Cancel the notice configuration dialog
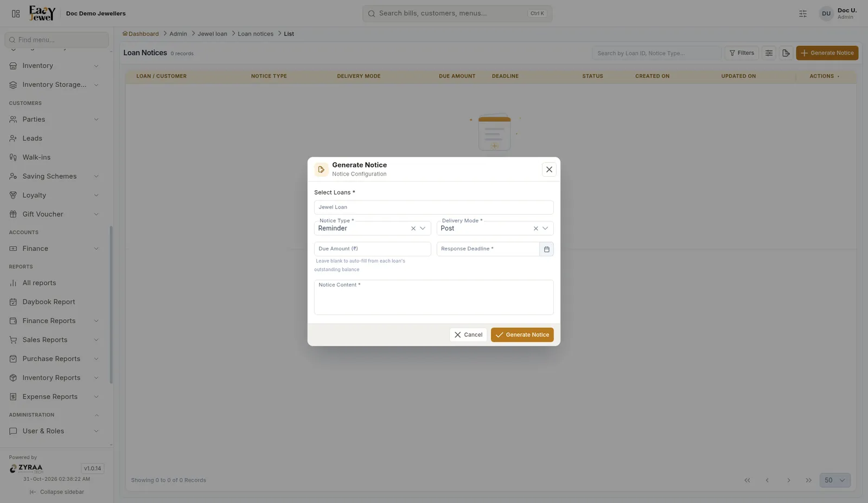 pyautogui.click(x=468, y=335)
